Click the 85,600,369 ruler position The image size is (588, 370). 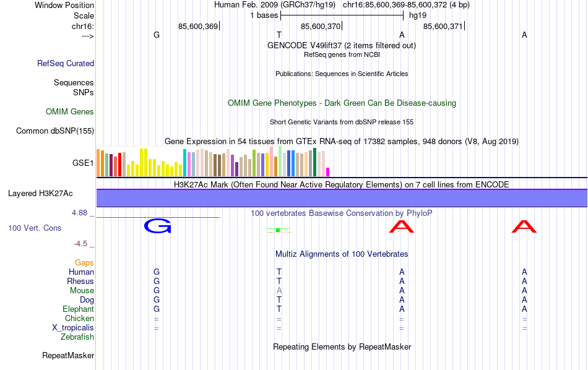coord(198,26)
